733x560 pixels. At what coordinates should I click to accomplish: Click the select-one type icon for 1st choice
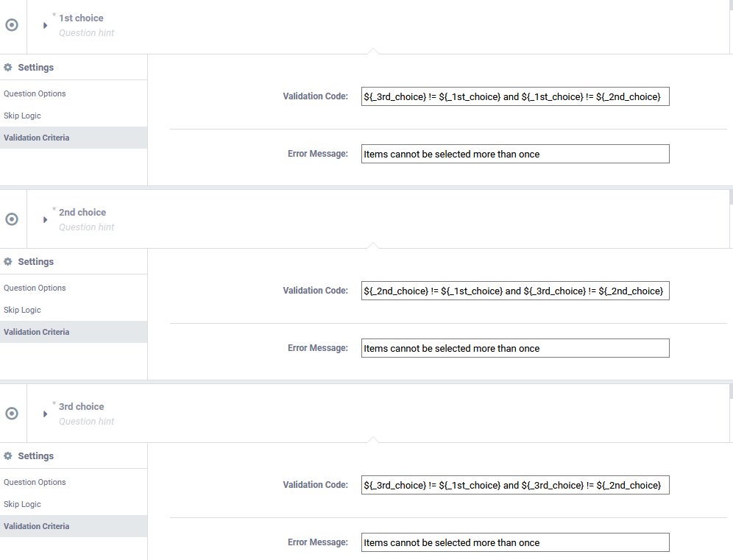tap(12, 25)
